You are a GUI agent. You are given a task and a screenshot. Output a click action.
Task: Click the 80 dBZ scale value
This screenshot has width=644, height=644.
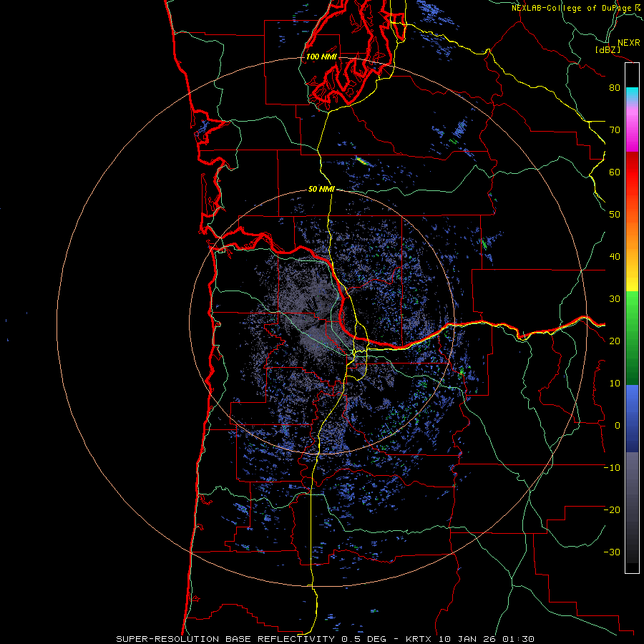(615, 88)
